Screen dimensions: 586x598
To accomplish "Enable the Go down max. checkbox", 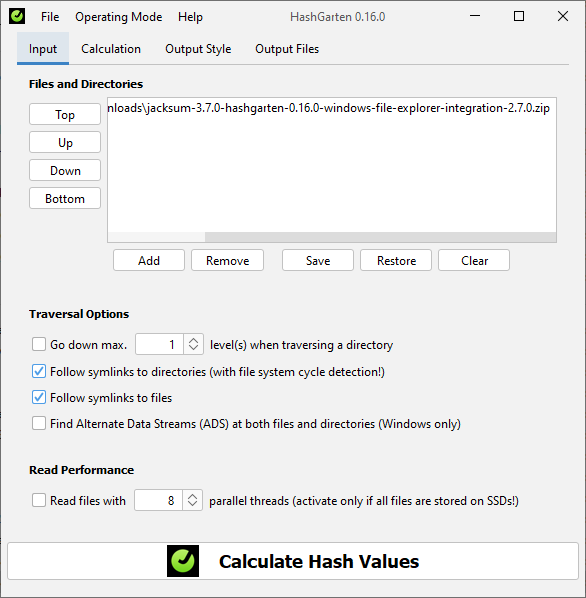I will point(39,344).
